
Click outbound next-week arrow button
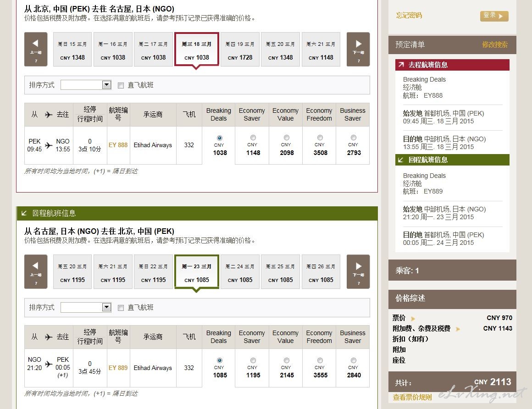358,49
